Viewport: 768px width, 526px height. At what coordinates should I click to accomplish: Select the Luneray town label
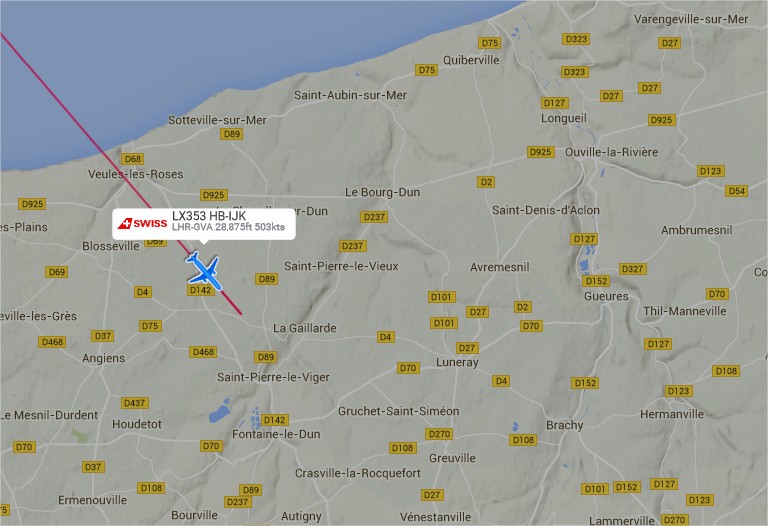(457, 362)
